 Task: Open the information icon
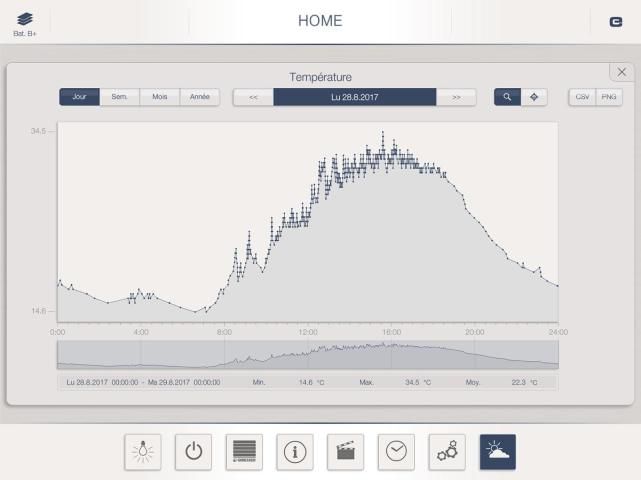(295, 452)
